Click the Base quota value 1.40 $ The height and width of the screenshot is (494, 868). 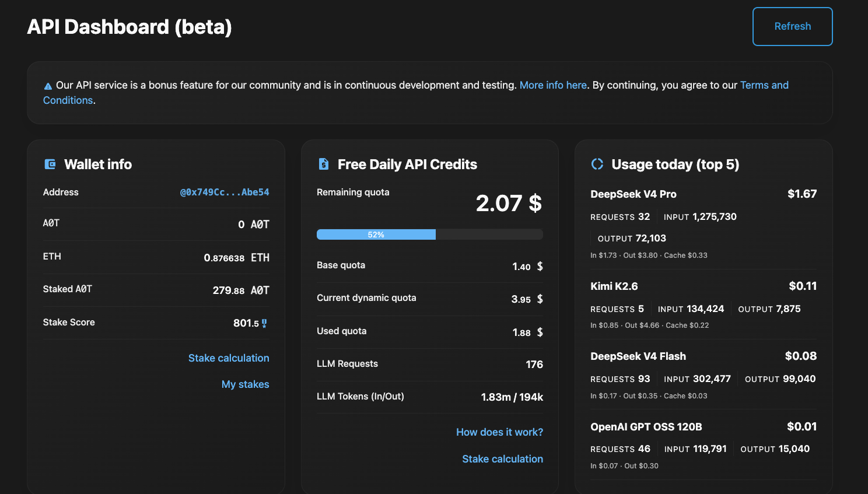[527, 267]
